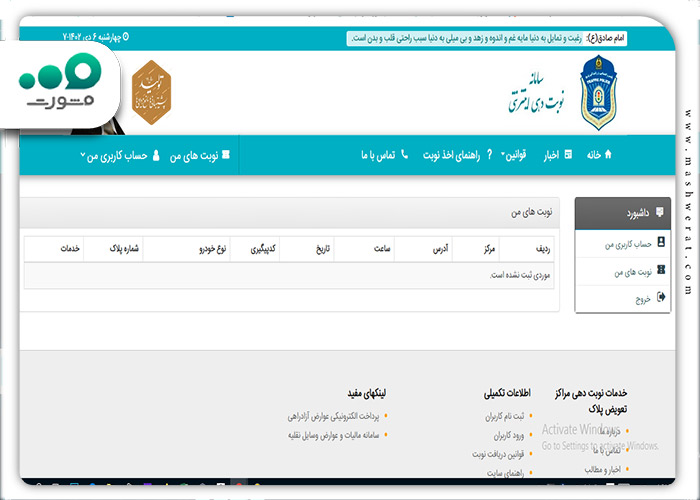Click the question mark icon for راهنمای اخذ نوبت
Screen dimensions: 700x500
pos(489,155)
